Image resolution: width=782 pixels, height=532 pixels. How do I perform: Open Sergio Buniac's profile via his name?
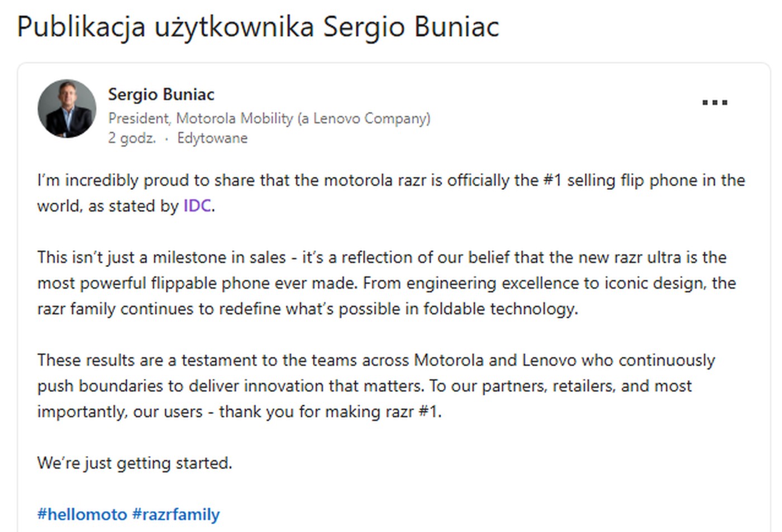point(161,94)
